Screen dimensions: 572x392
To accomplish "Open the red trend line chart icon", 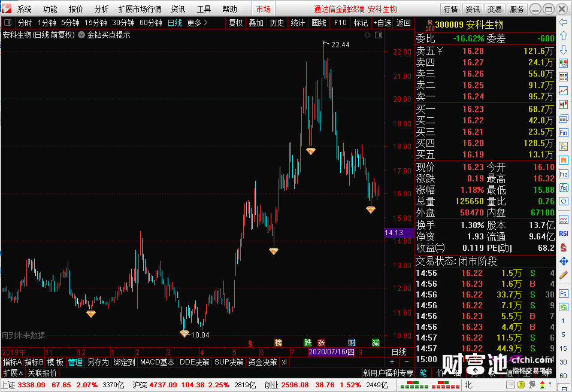I will [x=563, y=91].
